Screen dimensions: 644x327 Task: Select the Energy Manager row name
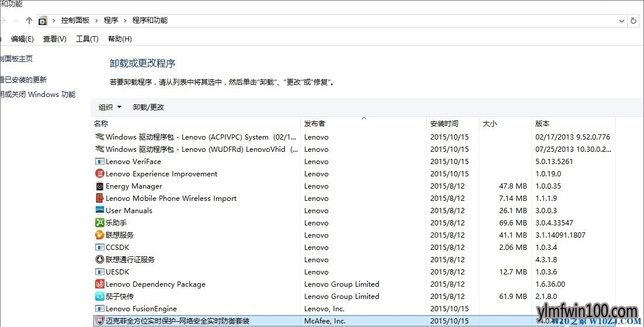pyautogui.click(x=134, y=186)
